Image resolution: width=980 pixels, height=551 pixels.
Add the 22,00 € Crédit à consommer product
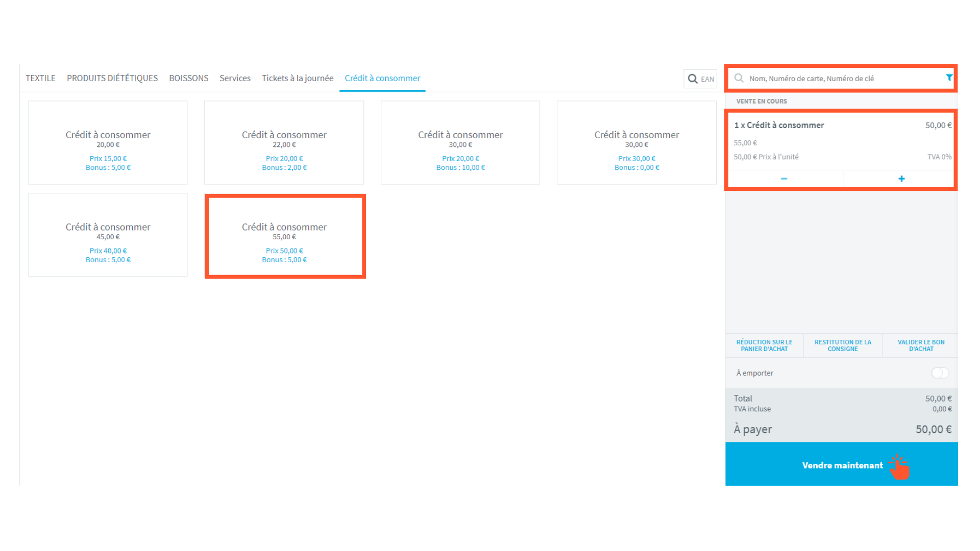click(x=284, y=142)
